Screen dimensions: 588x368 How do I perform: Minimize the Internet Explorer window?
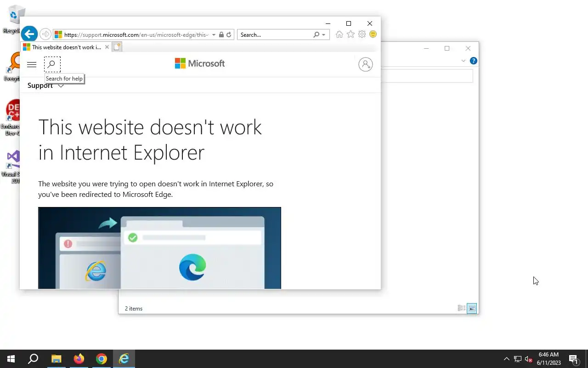coord(328,23)
